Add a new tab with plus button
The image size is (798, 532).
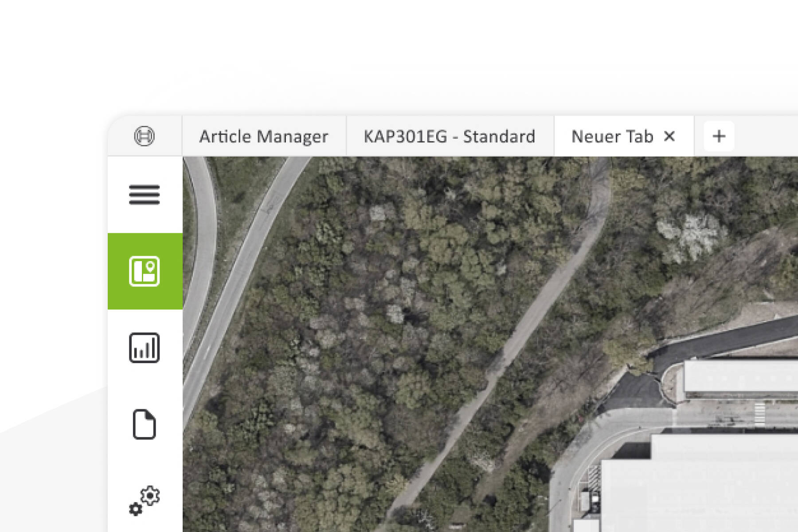click(719, 136)
